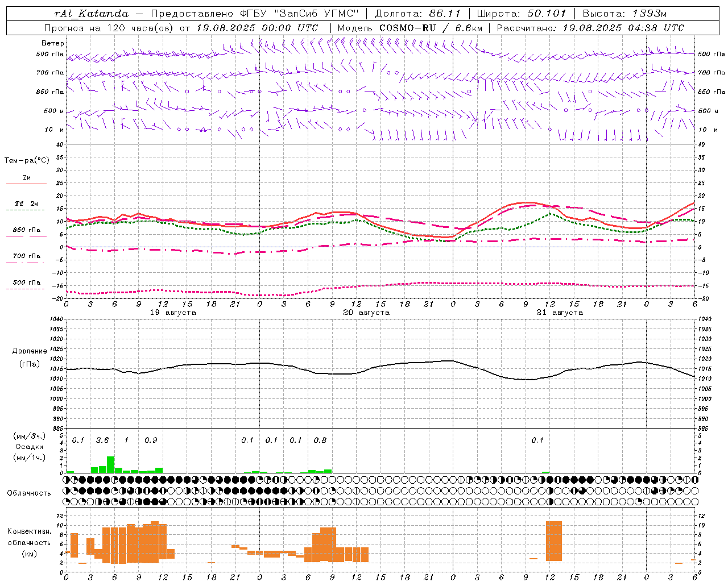Screen dimensions: 728x582
Task: Click the 500 гПа temperature legend entry below 700 гПа
Action: pos(27,282)
